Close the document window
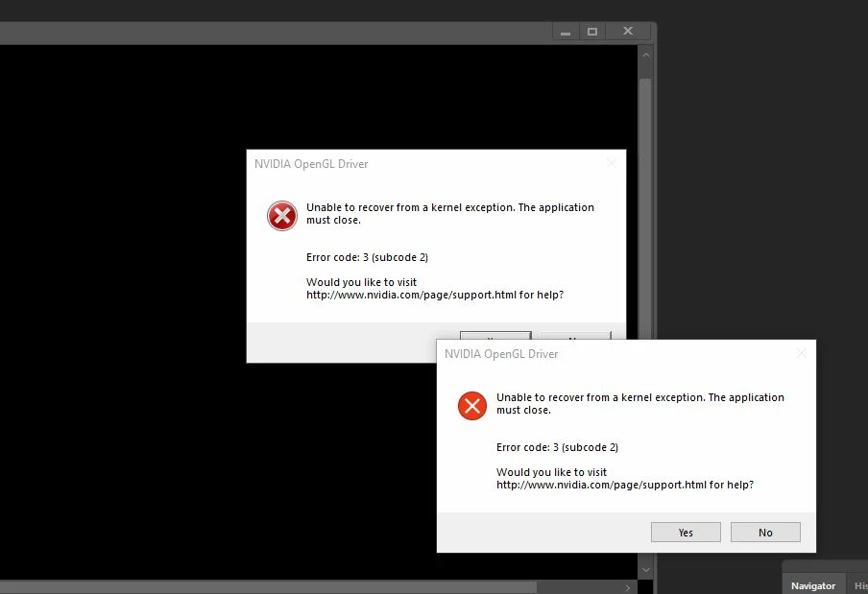Viewport: 868px width, 594px height. [628, 32]
